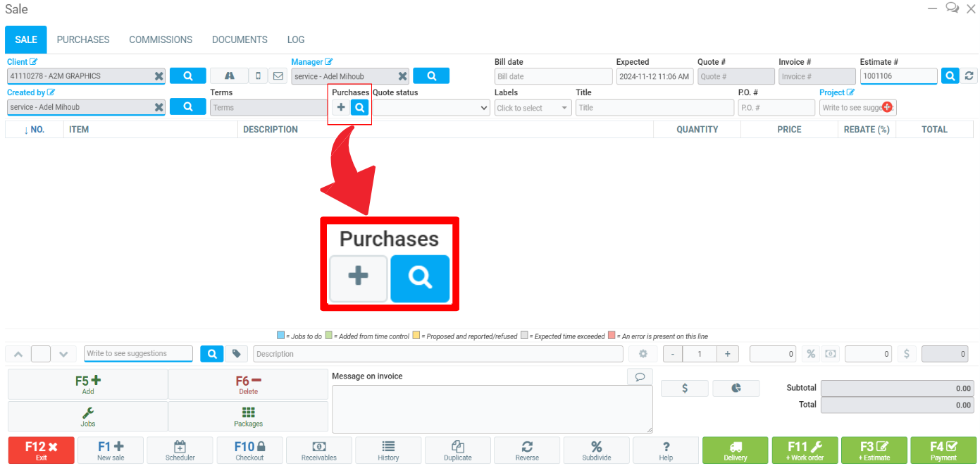Click the Delivery truck button
The width and height of the screenshot is (980, 466).
[x=735, y=450]
